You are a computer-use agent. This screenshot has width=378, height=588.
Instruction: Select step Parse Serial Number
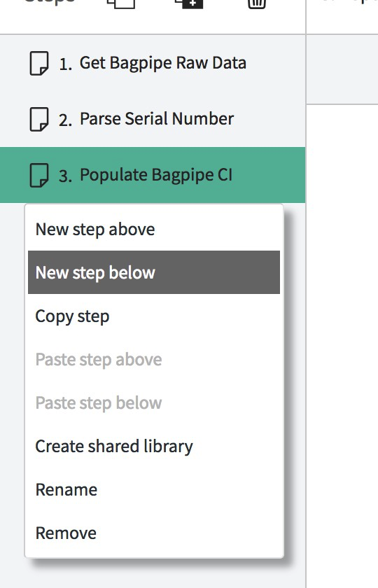tap(153, 119)
